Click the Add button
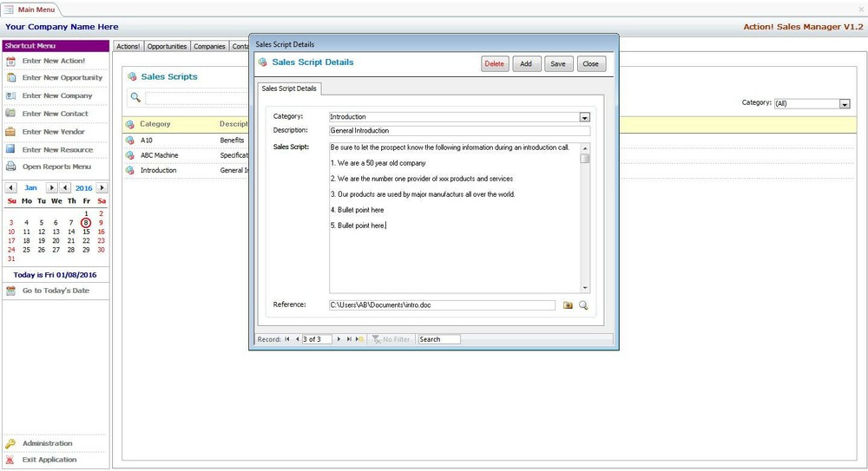868x471 pixels. (x=526, y=63)
